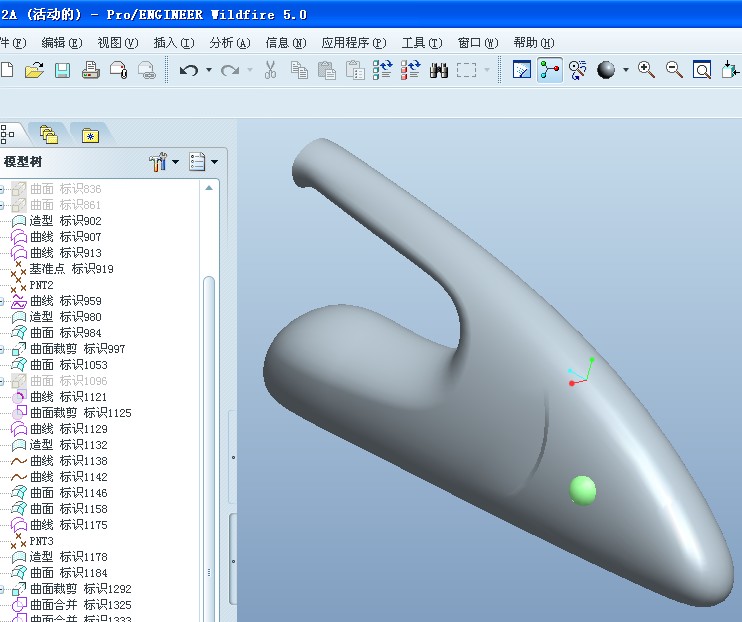Viewport: 742px width, 622px height.
Task: Click the coordinate system triad on model
Action: pyautogui.click(x=581, y=372)
